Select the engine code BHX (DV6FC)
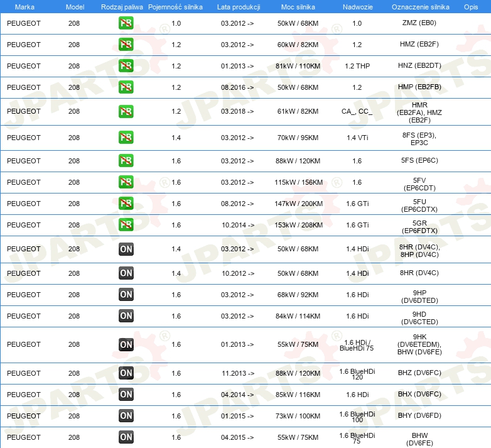 [x=419, y=394]
